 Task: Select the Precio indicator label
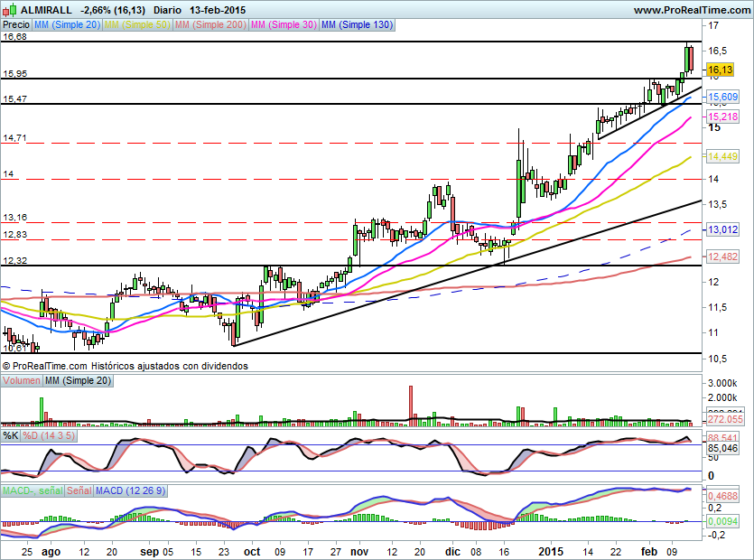point(16,25)
